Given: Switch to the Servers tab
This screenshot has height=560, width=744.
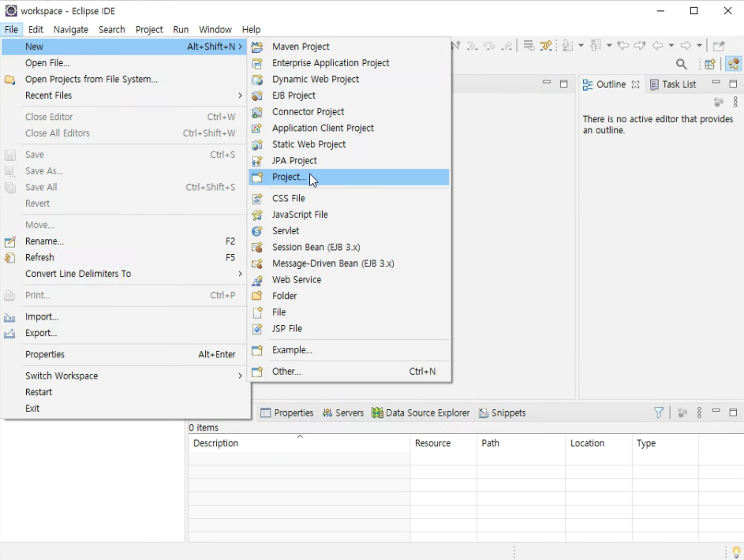Looking at the screenshot, I should (343, 413).
